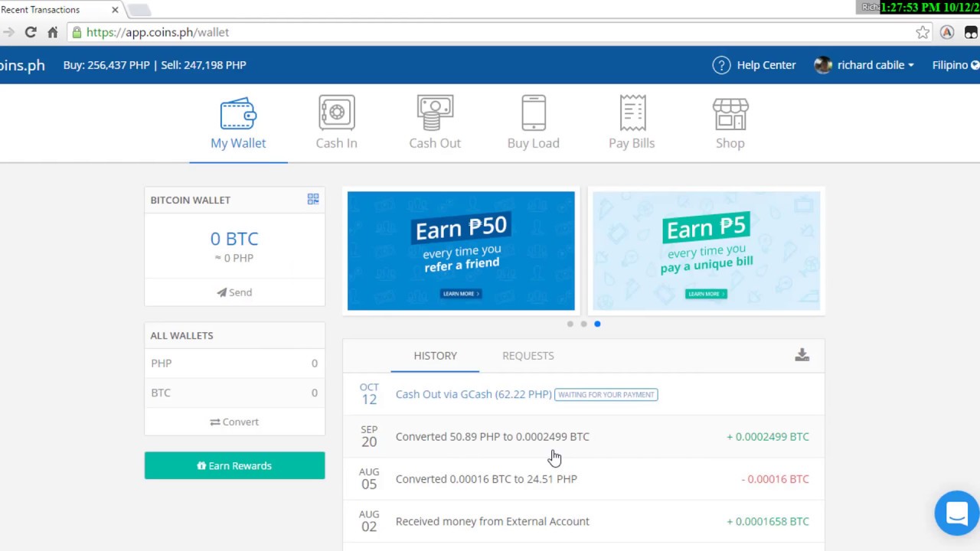Image resolution: width=980 pixels, height=551 pixels.
Task: Click the + 0.0002499 BTC amount
Action: (768, 437)
